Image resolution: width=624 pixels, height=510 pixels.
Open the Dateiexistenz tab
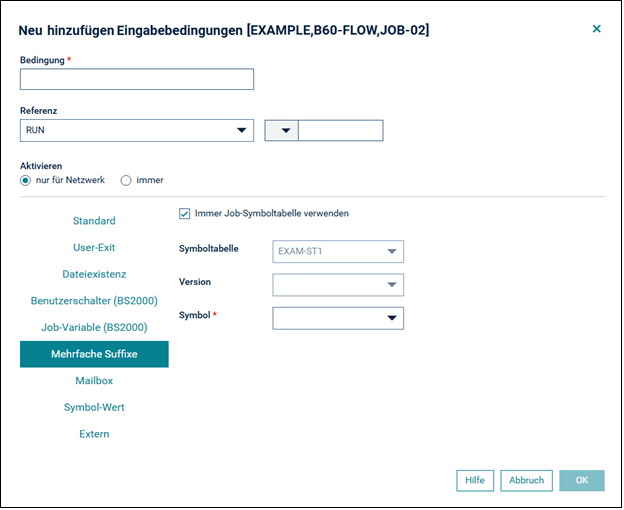tap(94, 274)
